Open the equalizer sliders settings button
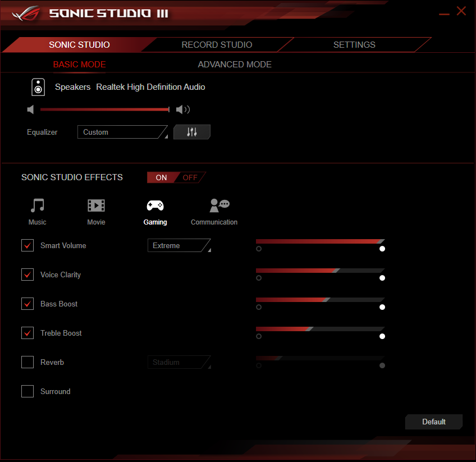 [x=192, y=132]
